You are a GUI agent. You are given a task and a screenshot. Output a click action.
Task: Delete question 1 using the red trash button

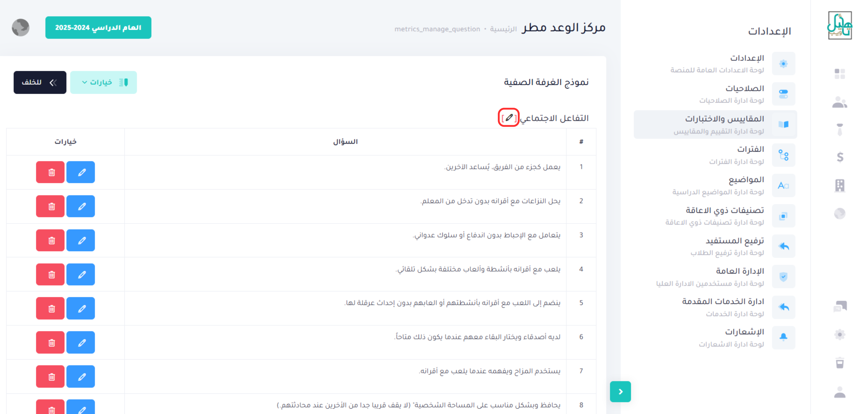click(x=50, y=172)
